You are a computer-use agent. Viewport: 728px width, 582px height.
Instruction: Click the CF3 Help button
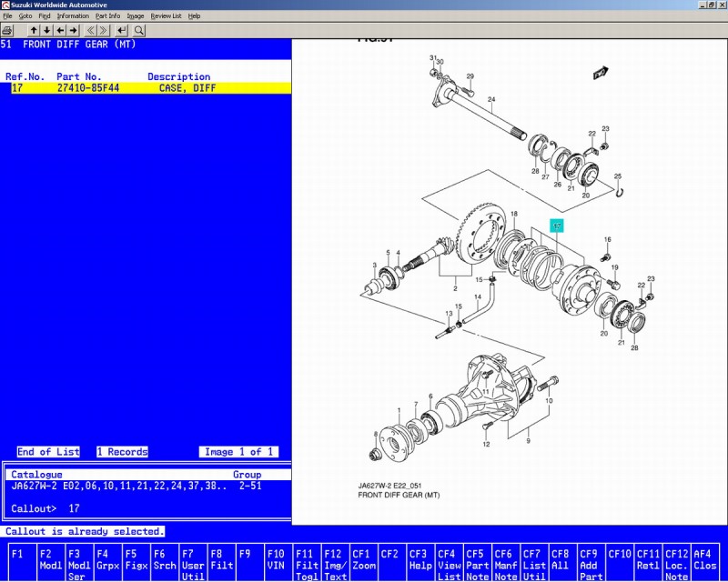point(420,562)
